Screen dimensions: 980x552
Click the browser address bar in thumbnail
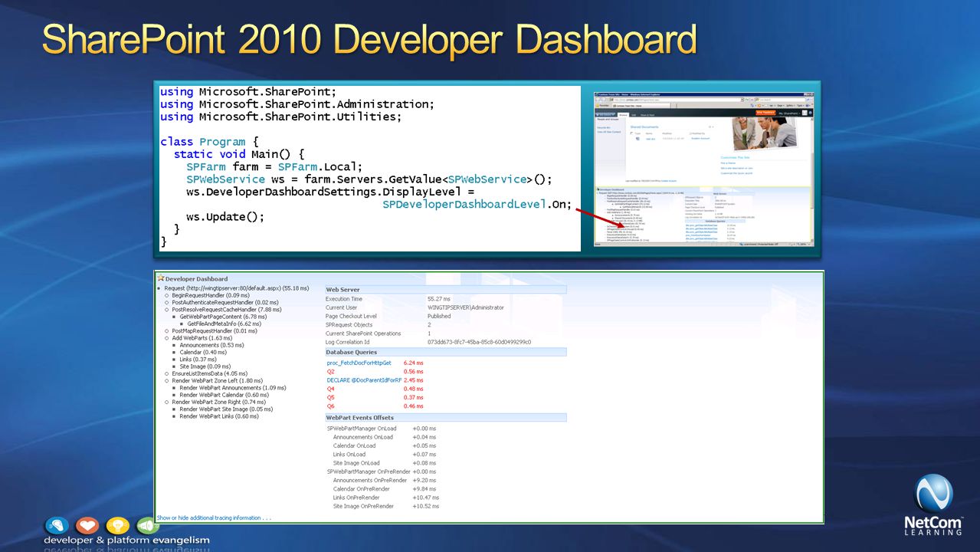click(x=675, y=100)
